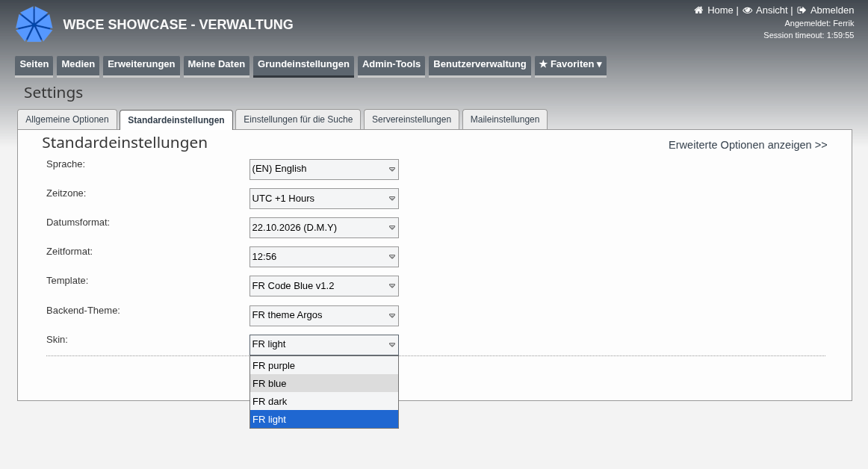Screen dimensions: 868x469
Task: Click the Settings page heading
Action: (54, 93)
